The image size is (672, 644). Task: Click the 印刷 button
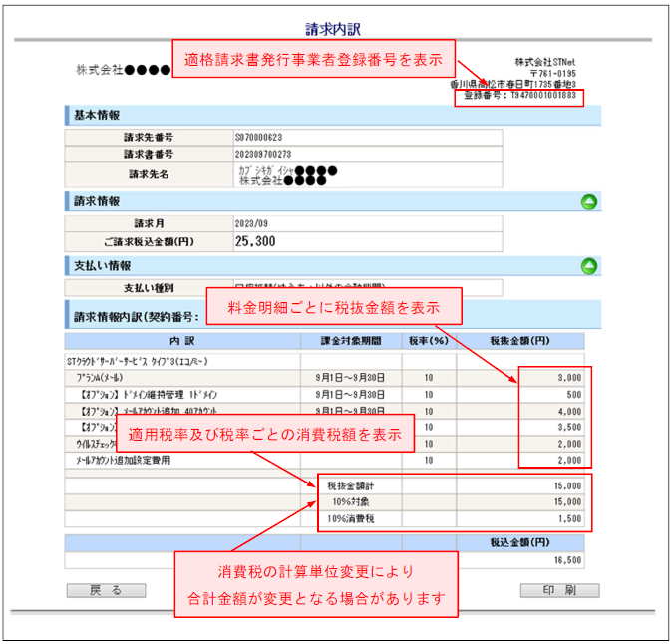coord(559,590)
